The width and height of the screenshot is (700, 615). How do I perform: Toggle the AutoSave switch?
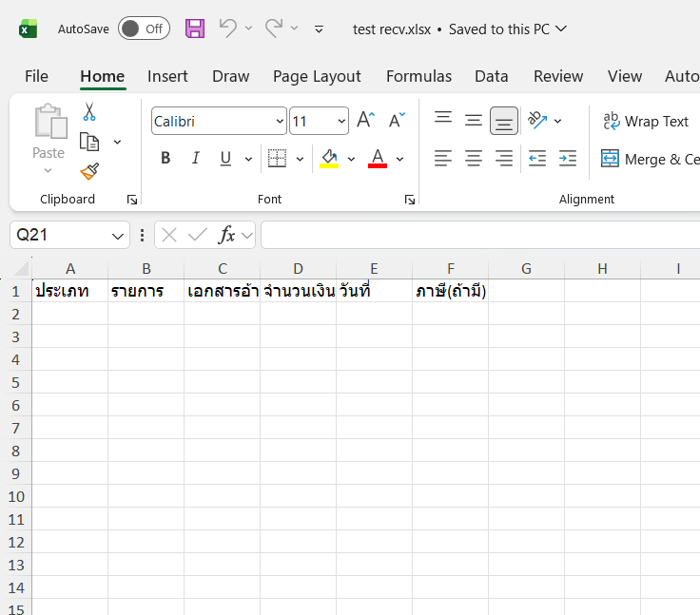coord(144,29)
